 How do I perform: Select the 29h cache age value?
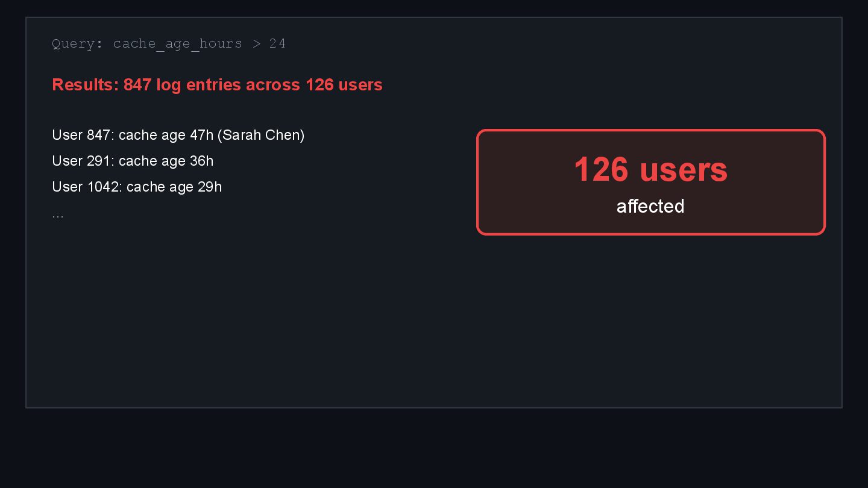tap(210, 187)
